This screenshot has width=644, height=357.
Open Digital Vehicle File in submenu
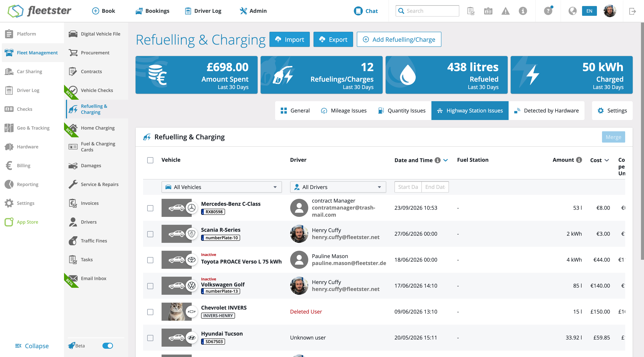point(96,34)
